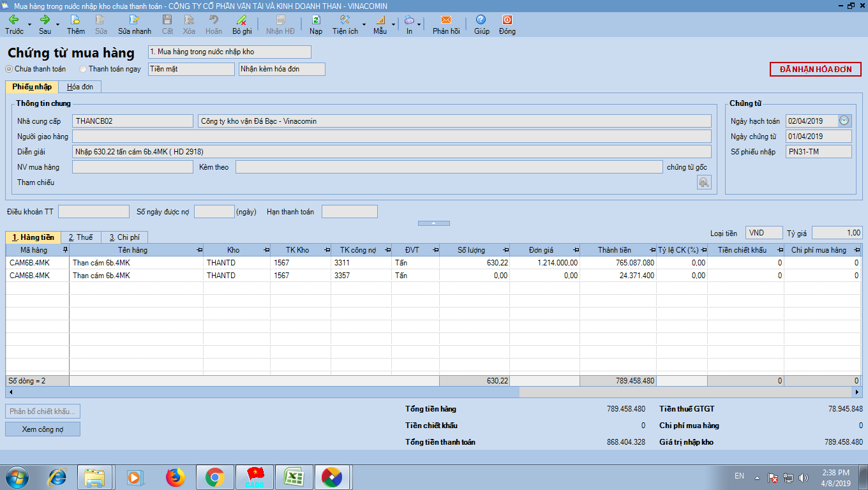The height and width of the screenshot is (490, 868).
Task: Click the Tham chiếu reference search icon
Action: click(x=704, y=182)
